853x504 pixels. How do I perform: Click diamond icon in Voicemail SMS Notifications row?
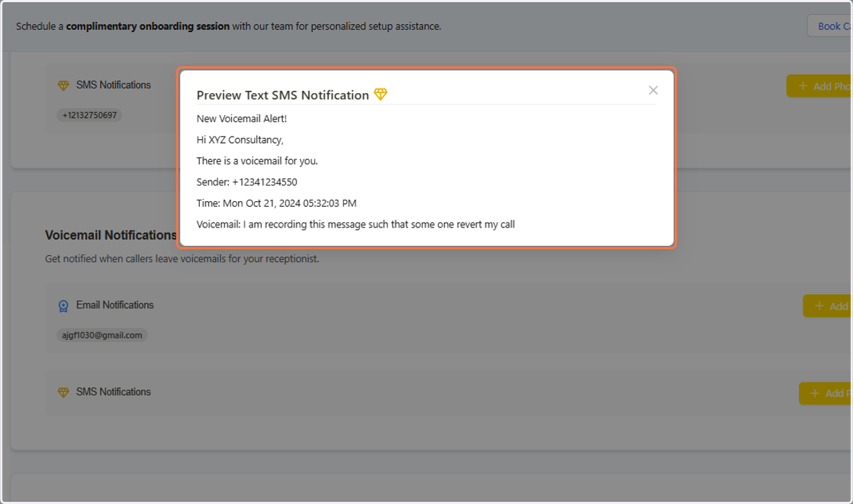coord(63,392)
